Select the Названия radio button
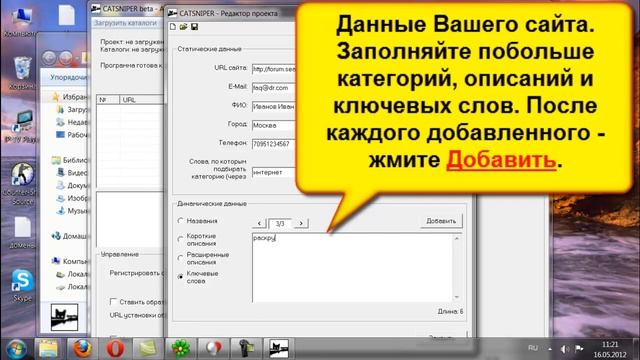 point(180,221)
